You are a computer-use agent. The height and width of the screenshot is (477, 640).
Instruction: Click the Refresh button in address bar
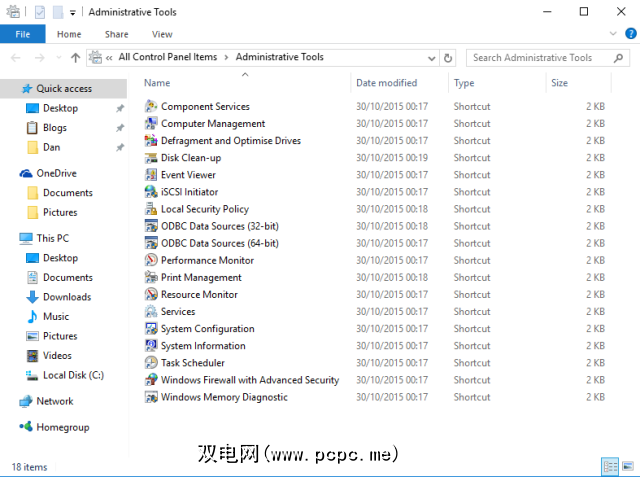(448, 58)
